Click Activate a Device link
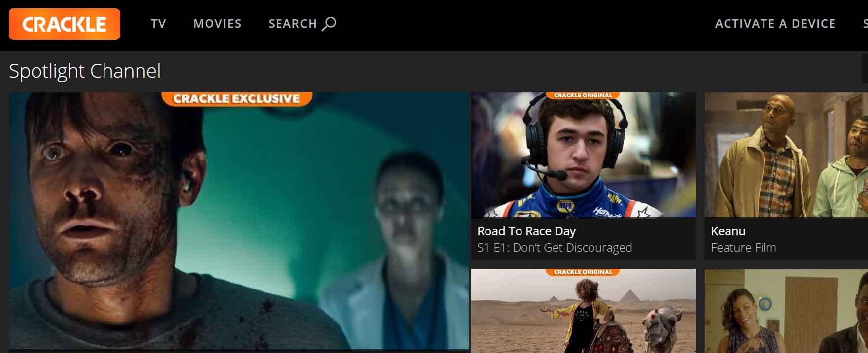This screenshot has height=353, width=868. point(775,24)
